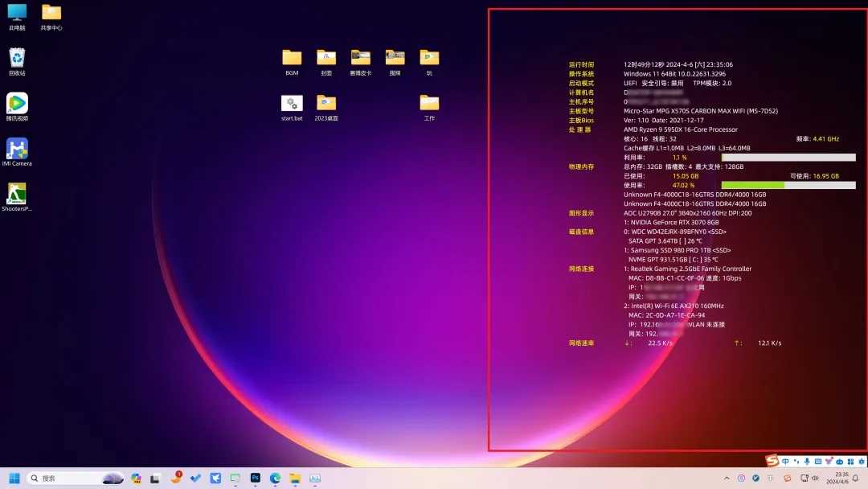Open the 2023素材 folder
This screenshot has height=489, width=868.
click(325, 105)
